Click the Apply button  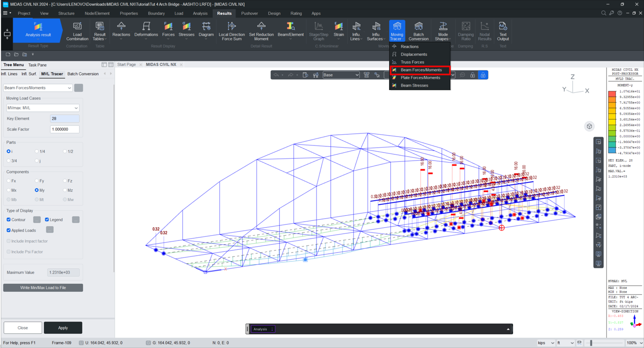[63, 327]
